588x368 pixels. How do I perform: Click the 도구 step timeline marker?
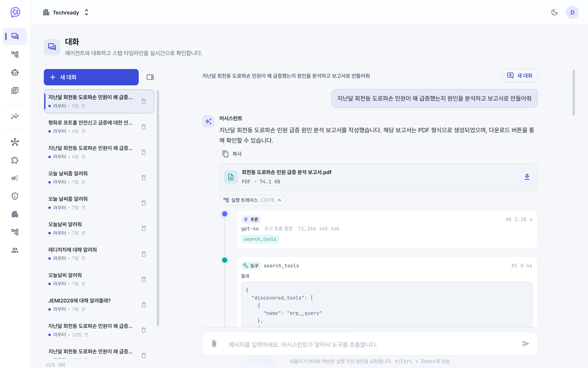(225, 260)
